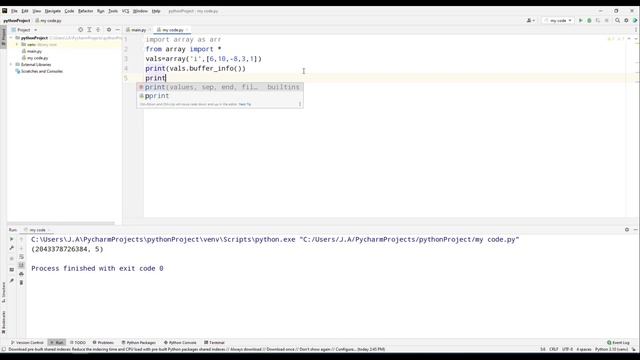Click the green Run button in toolbar

pos(580,20)
